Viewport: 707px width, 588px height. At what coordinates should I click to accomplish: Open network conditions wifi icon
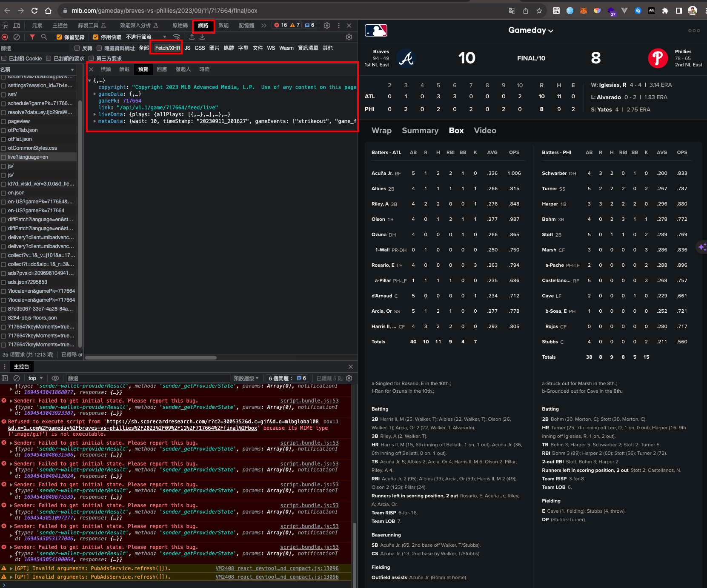pos(176,37)
